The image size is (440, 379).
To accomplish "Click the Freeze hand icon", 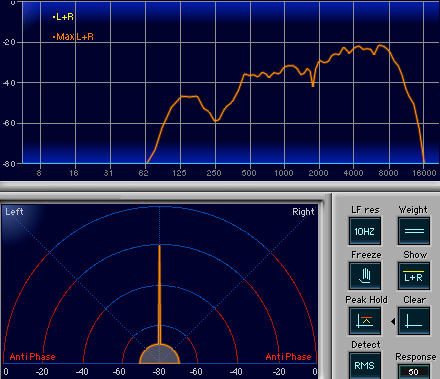I will pos(365,276).
